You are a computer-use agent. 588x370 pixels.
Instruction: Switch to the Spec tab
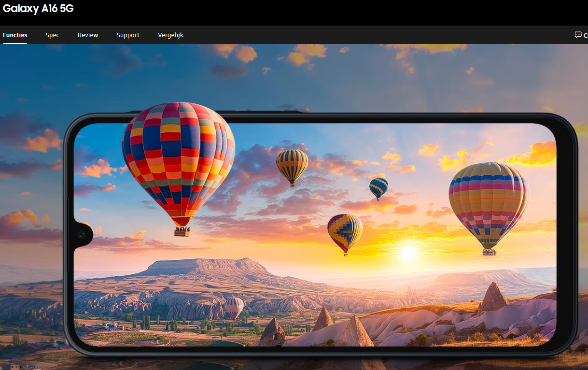(53, 35)
